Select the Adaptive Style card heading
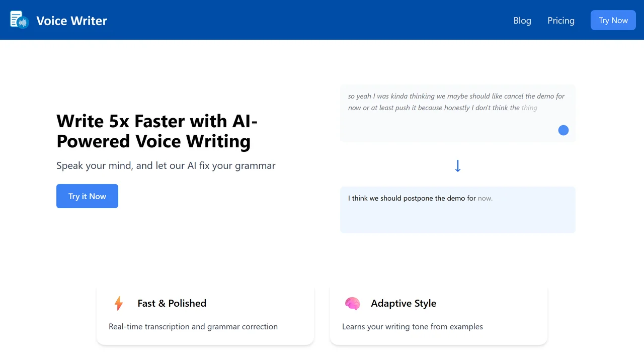Screen dimensions: 644x362 (x=404, y=303)
